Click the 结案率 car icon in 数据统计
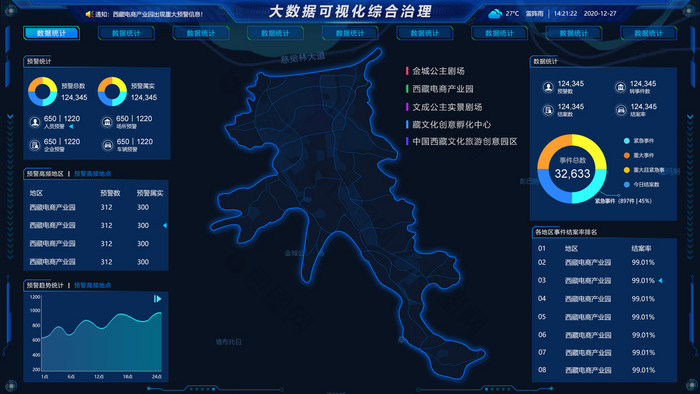 coord(621,110)
